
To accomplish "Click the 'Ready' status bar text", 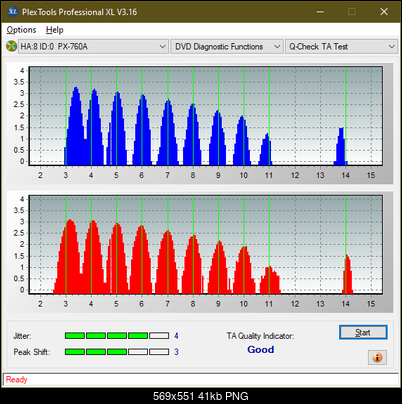I will (16, 380).
